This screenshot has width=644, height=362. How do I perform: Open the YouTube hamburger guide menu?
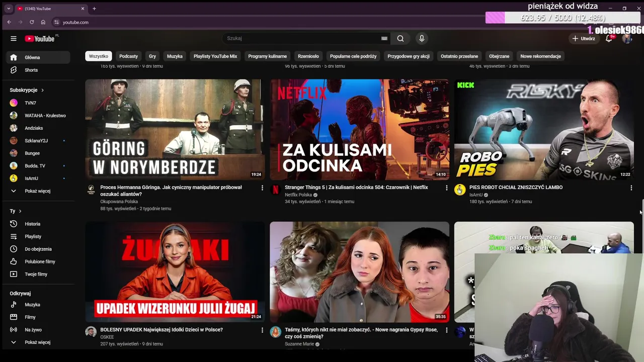pyautogui.click(x=14, y=38)
